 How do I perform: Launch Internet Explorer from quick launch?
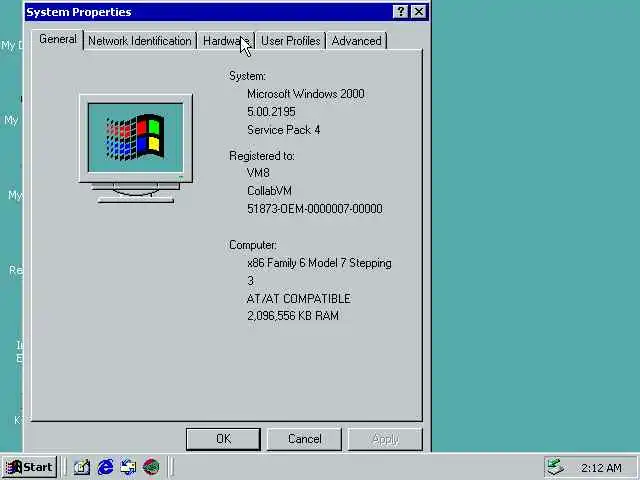105,467
